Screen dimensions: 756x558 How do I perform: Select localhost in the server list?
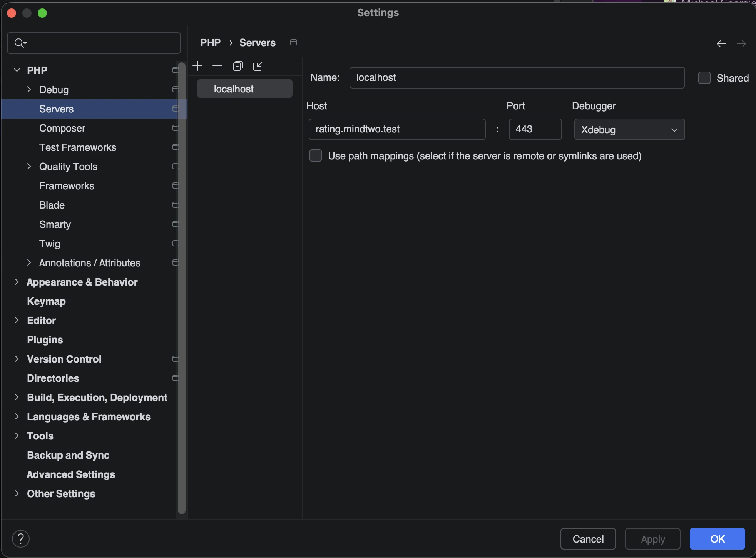245,89
